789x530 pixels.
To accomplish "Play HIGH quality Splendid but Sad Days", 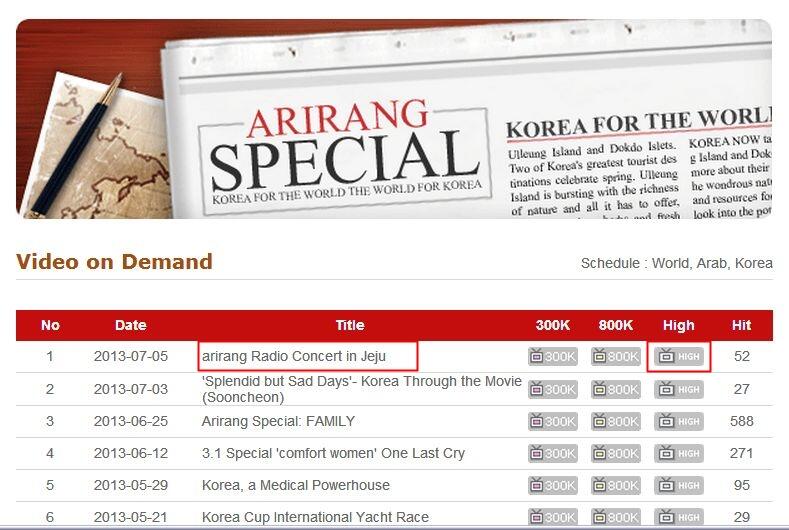I will point(678,389).
